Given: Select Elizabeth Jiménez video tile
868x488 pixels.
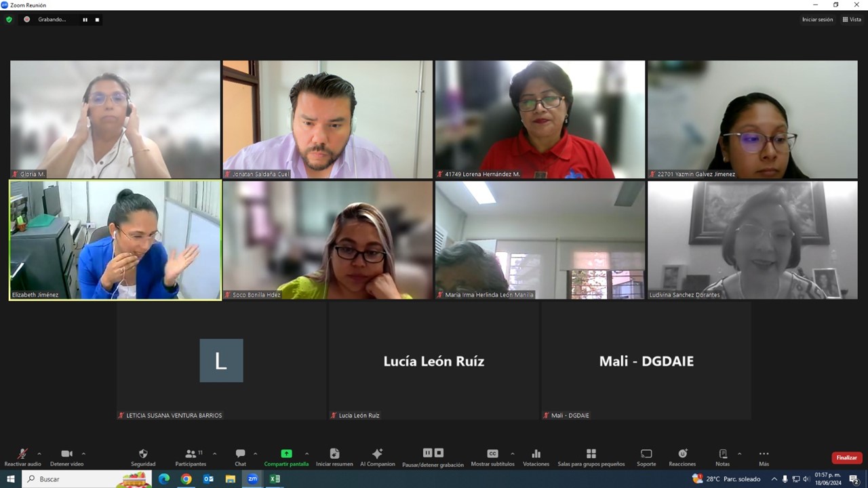Looking at the screenshot, I should point(115,239).
